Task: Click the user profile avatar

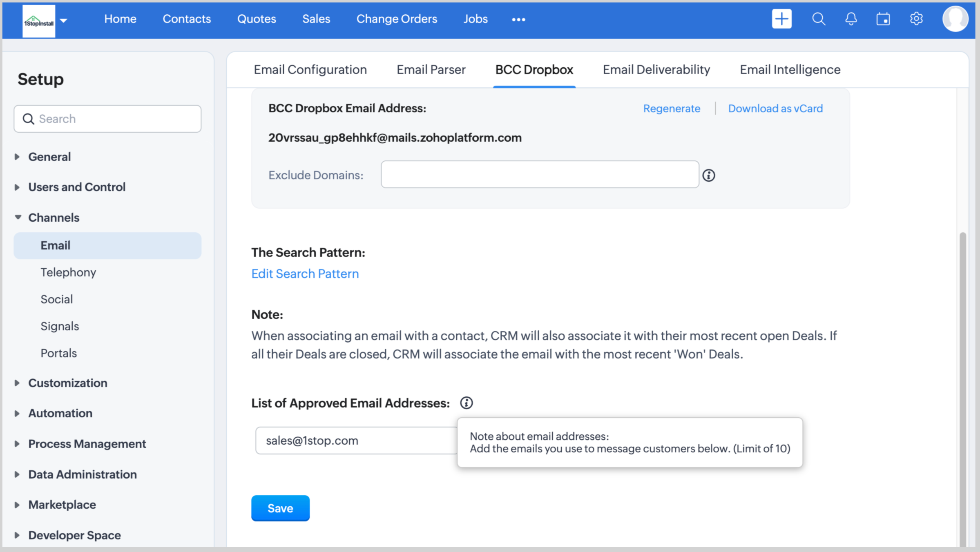Action: click(x=955, y=19)
